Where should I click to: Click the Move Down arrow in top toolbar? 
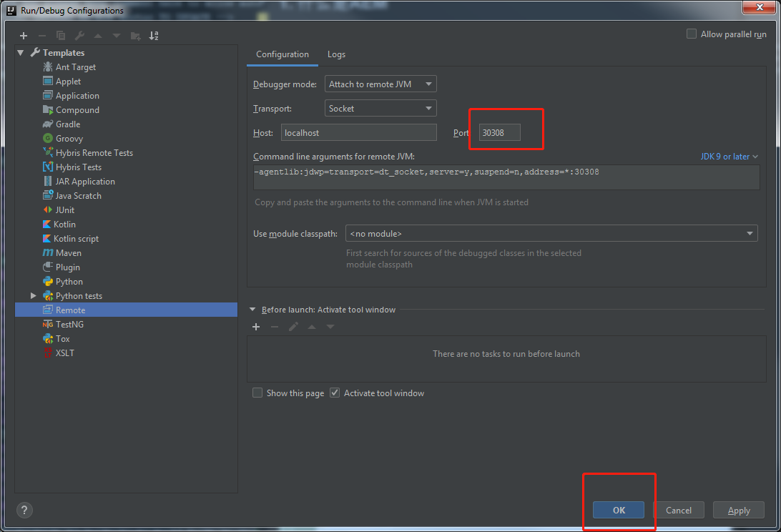pyautogui.click(x=117, y=35)
